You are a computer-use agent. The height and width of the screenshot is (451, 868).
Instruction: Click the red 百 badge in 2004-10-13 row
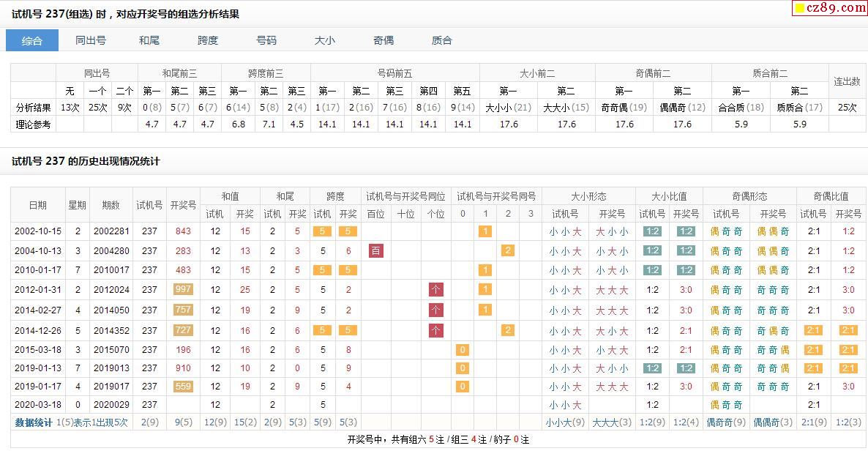[376, 250]
